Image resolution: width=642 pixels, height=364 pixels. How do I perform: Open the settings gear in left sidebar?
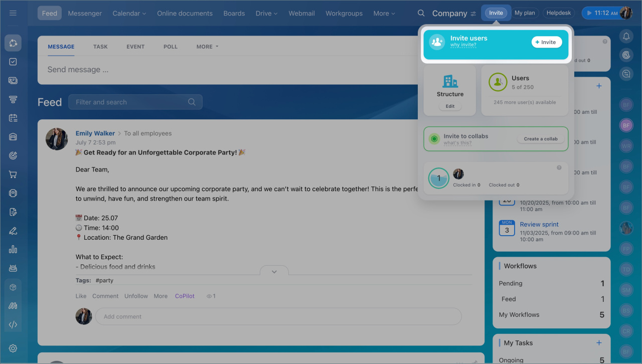(13, 348)
